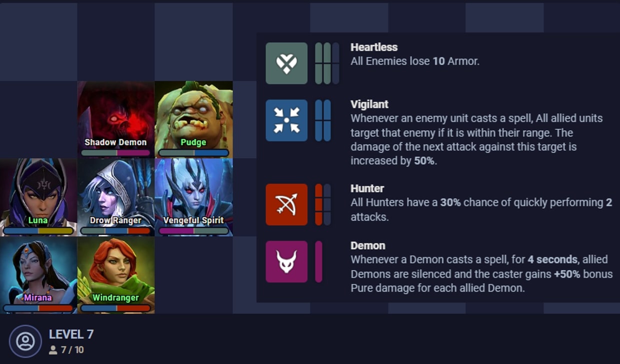
Task: Click the Hunter red progress bars
Action: [x=323, y=204]
